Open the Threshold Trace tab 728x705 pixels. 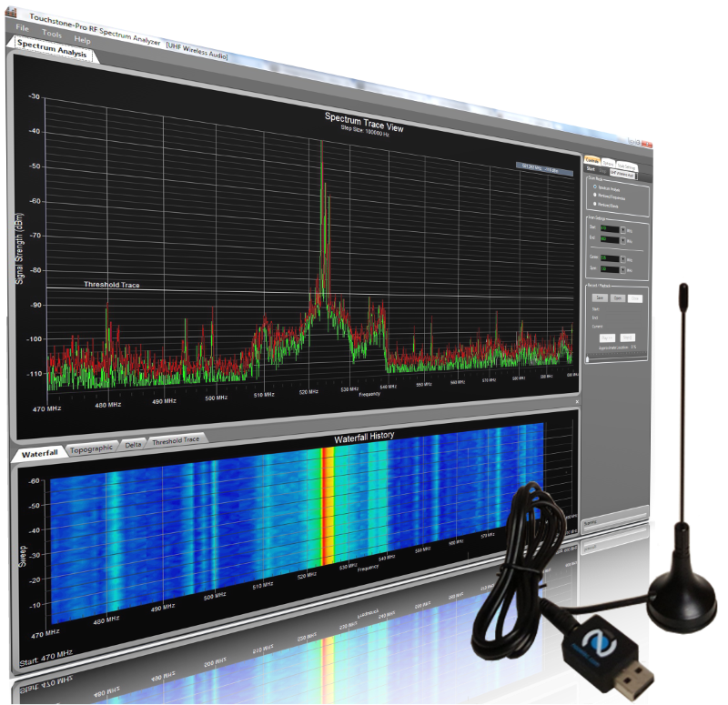tap(176, 439)
